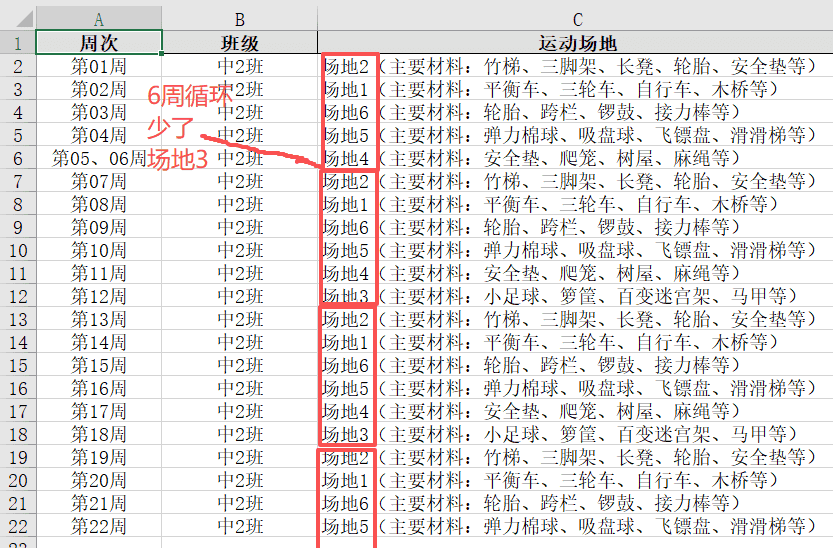833x548 pixels.
Task: Click 场地4 cell in 第05、06周 row
Action: coord(575,158)
